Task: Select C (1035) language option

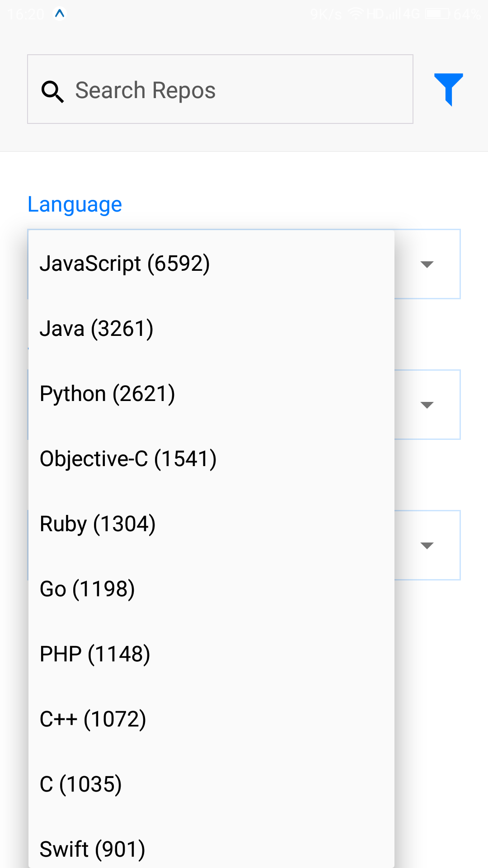Action: coord(81,784)
